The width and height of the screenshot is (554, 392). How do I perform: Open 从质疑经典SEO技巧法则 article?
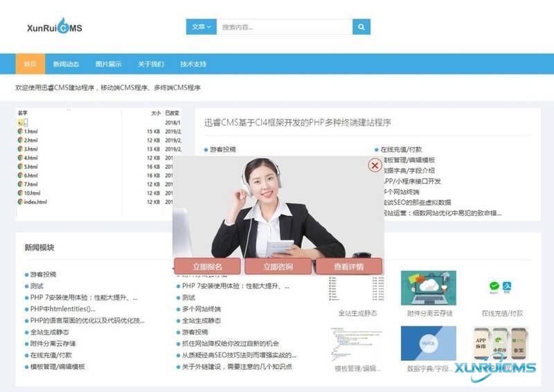[x=239, y=355]
